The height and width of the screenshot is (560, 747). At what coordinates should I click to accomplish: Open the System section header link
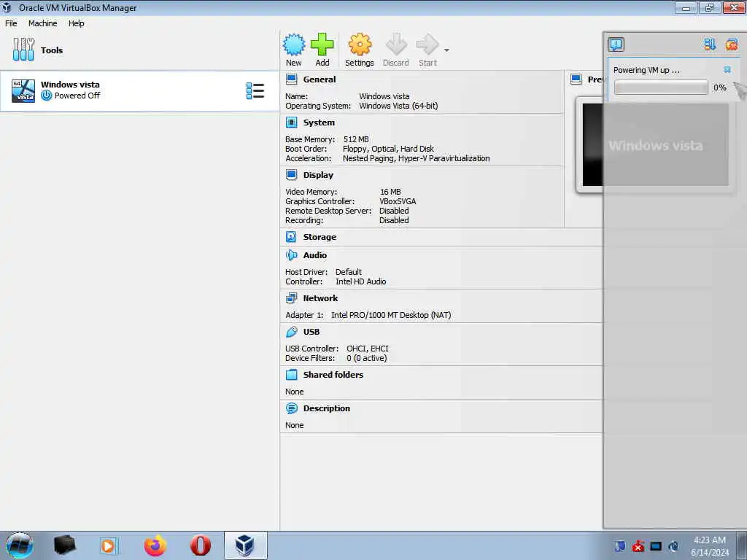319,122
